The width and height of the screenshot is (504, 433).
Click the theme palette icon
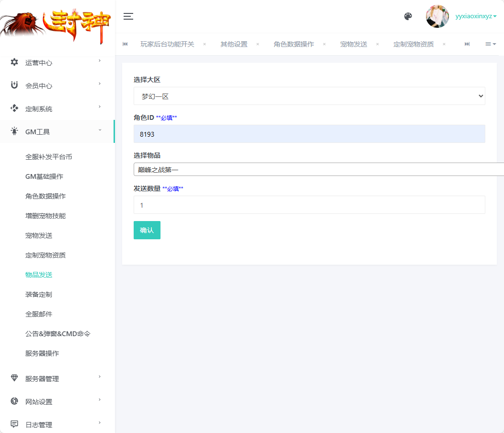click(x=408, y=16)
